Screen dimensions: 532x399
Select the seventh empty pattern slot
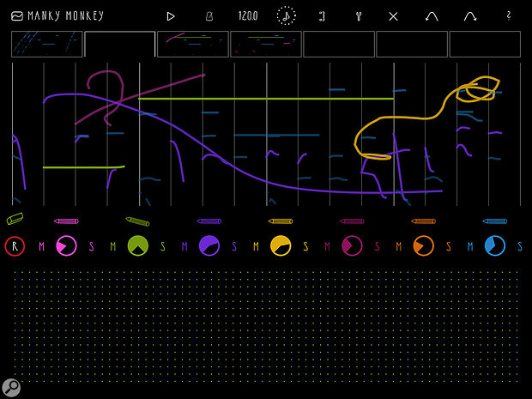tap(485, 44)
